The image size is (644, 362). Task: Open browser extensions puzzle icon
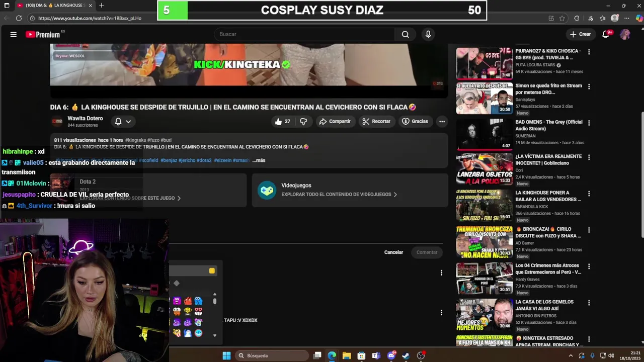(576, 18)
